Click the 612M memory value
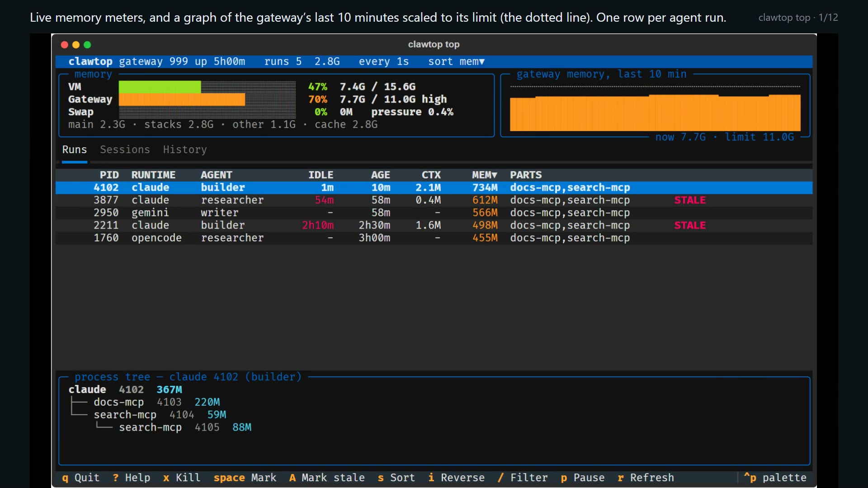The image size is (868, 488). pyautogui.click(x=485, y=200)
